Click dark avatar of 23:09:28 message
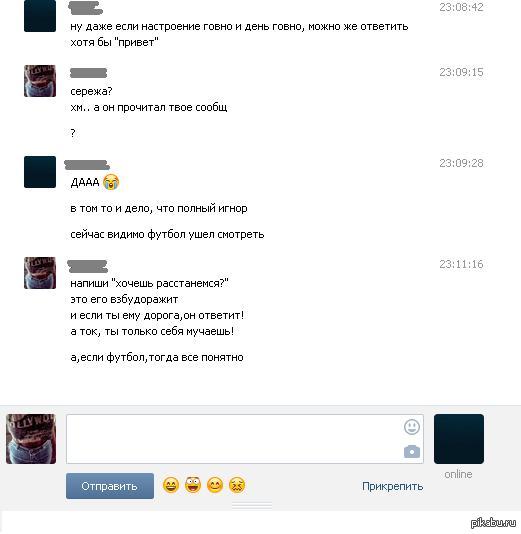The image size is (521, 534). (x=40, y=172)
